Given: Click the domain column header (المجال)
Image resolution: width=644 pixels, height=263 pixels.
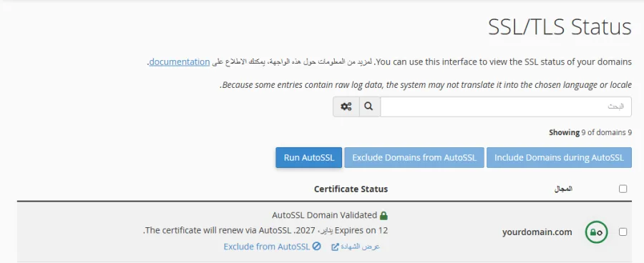Looking at the screenshot, I should coord(562,189).
